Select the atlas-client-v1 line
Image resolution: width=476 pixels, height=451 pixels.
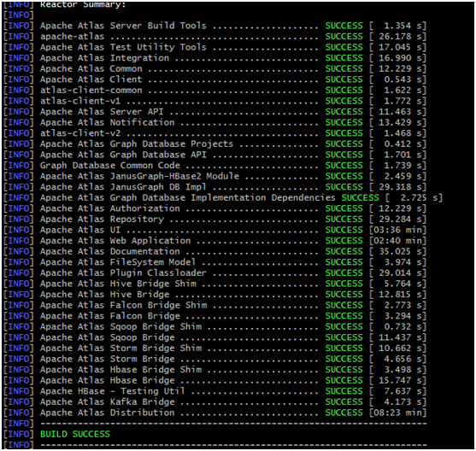coord(215,101)
